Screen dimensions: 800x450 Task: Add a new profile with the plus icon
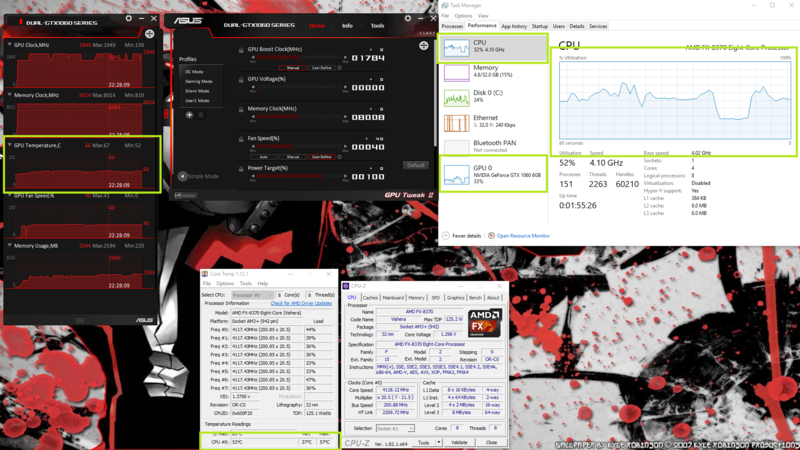(189, 115)
